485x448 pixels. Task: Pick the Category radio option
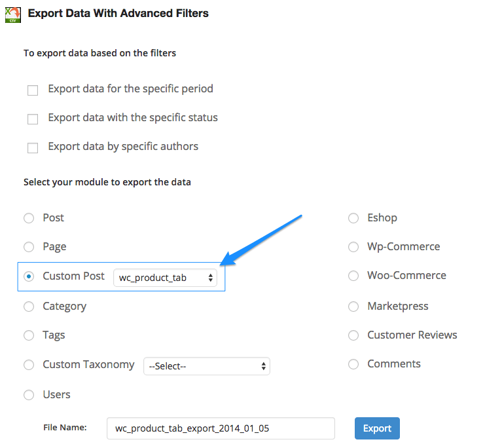click(29, 307)
